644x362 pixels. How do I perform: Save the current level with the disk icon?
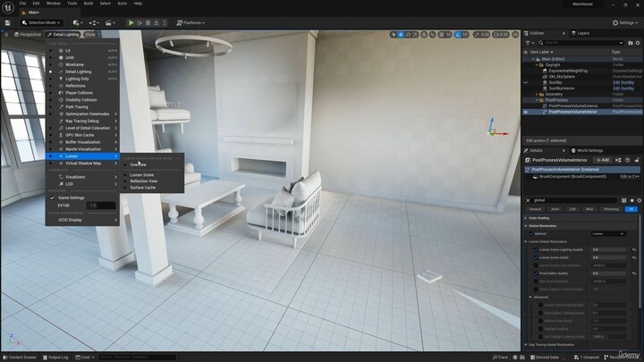coord(7,23)
